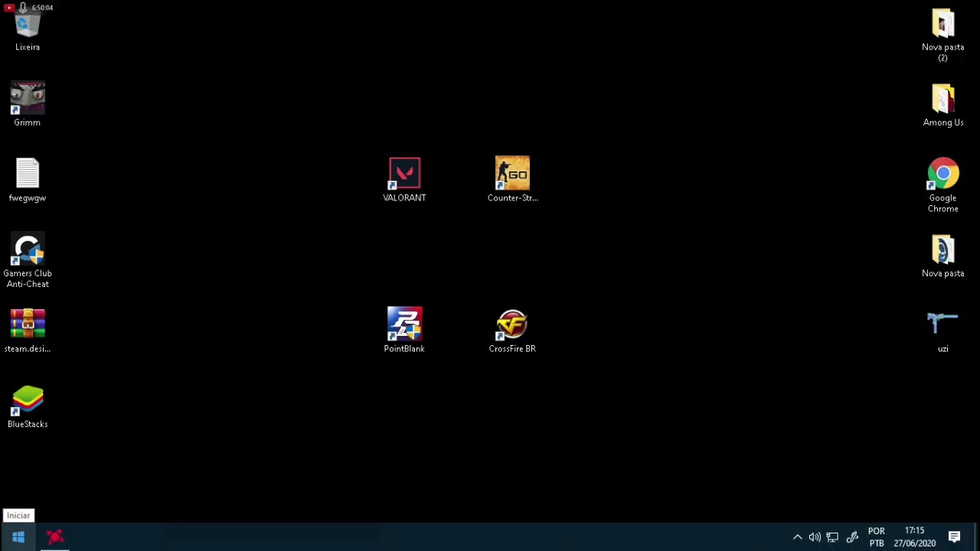Launch the BlueStacks shortcut

(28, 406)
